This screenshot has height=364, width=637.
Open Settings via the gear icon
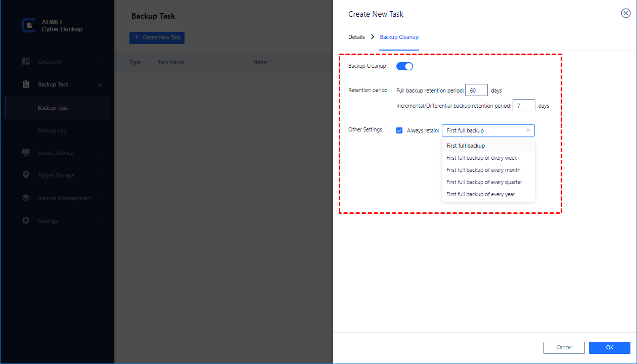point(25,220)
